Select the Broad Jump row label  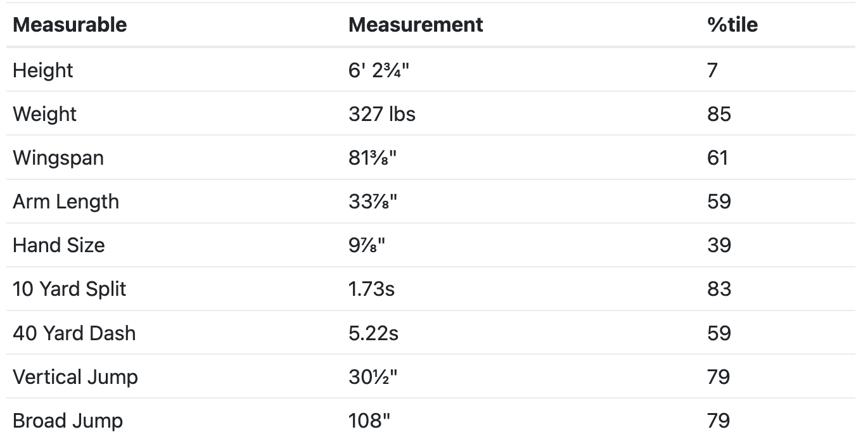tap(68, 421)
